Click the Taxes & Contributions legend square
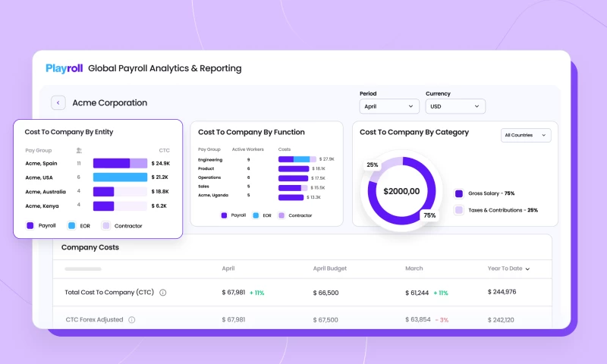607x364 pixels. [x=459, y=210]
